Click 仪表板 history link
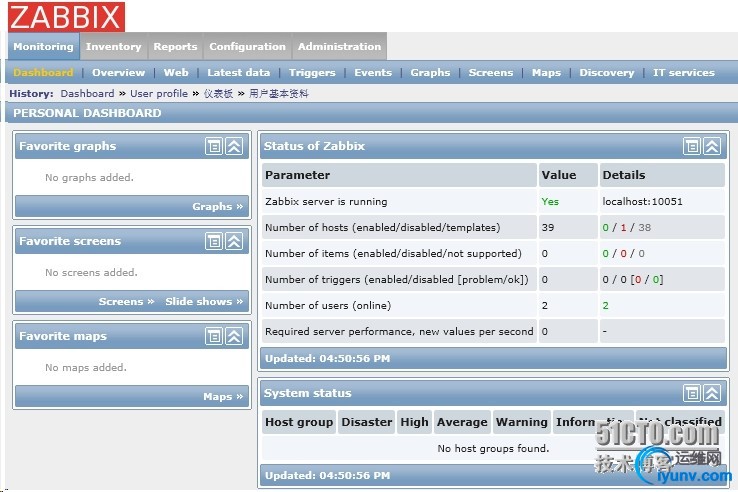Image resolution: width=738 pixels, height=492 pixels. point(218,93)
